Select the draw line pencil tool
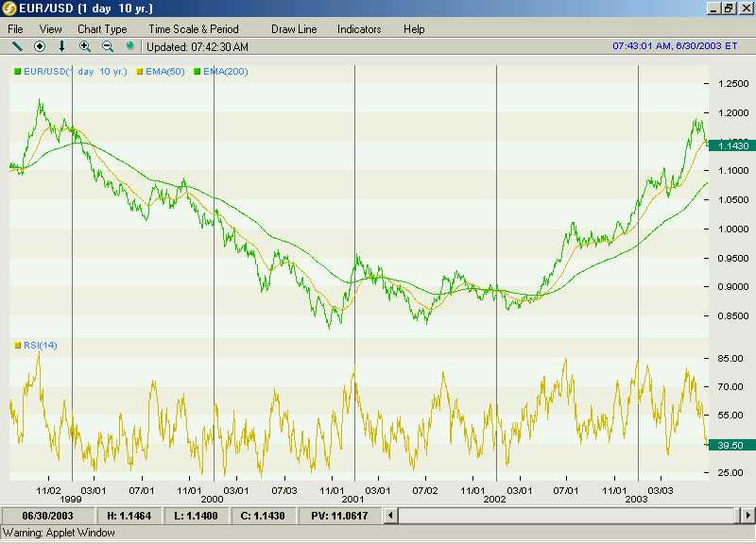Screen dimensions: 756x544 pyautogui.click(x=16, y=46)
